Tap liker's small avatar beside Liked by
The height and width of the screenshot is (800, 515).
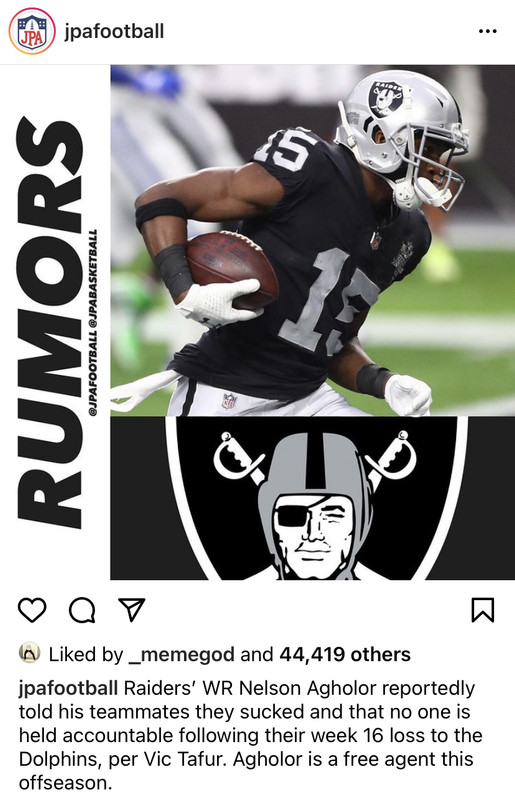(x=29, y=653)
